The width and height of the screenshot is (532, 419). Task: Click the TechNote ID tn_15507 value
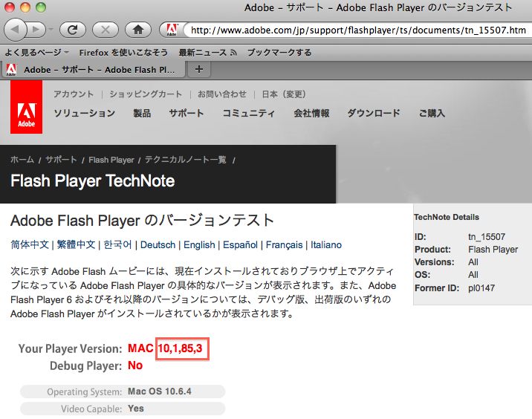[x=487, y=236]
